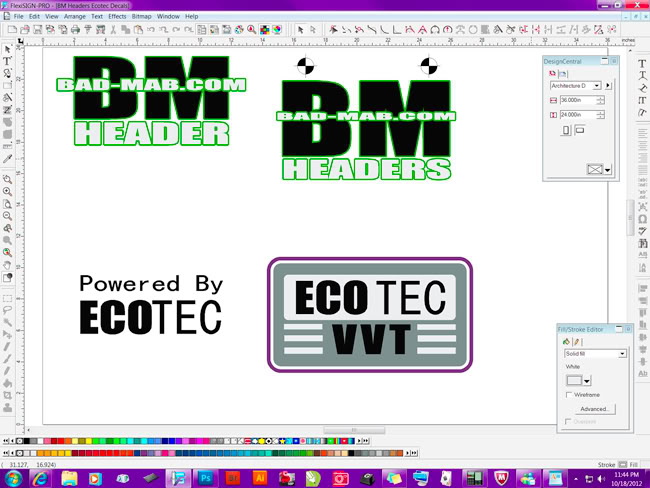
Task: Click the Undo toolbar icon
Action: coord(151,29)
